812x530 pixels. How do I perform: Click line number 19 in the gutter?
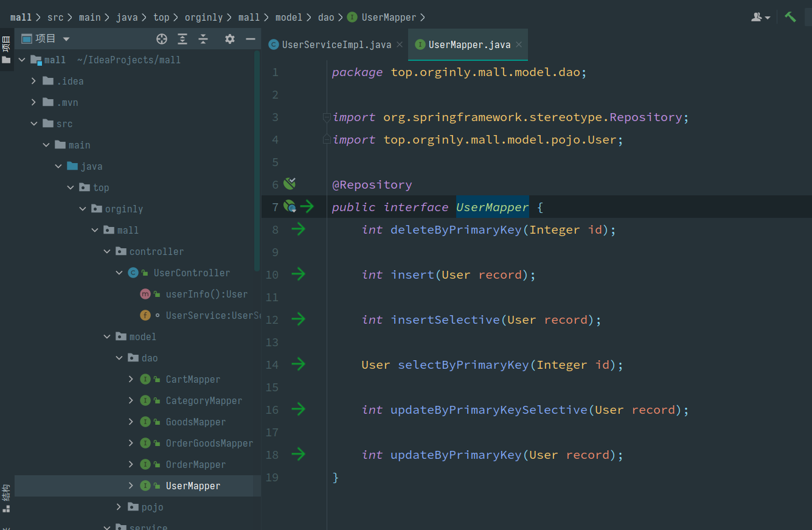pyautogui.click(x=272, y=477)
